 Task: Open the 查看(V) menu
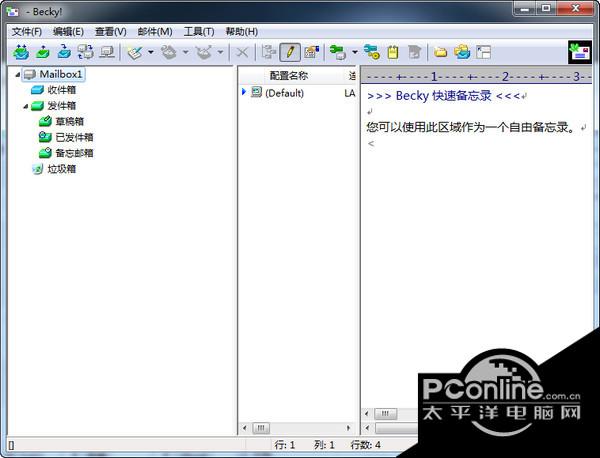tap(111, 31)
